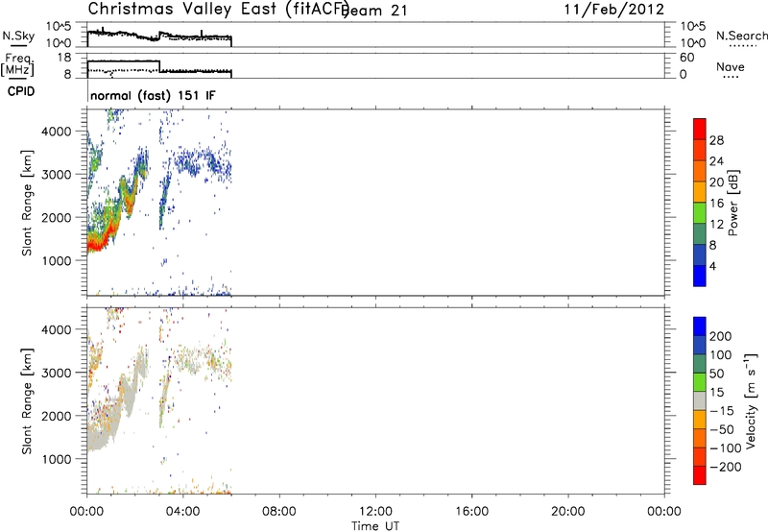Viewport: 768px width, 532px height.
Task: Click the 'Velocity [m s⁻¹]' colorbar label
Action: click(751, 400)
